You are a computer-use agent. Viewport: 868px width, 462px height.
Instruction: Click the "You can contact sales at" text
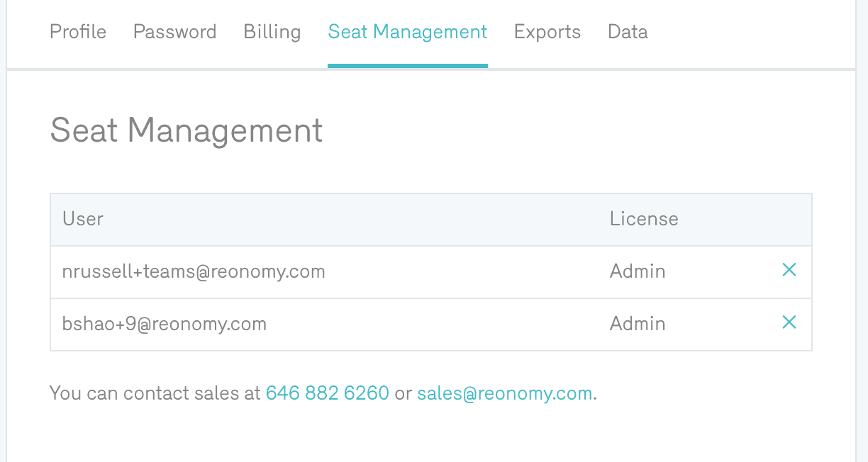click(x=155, y=393)
